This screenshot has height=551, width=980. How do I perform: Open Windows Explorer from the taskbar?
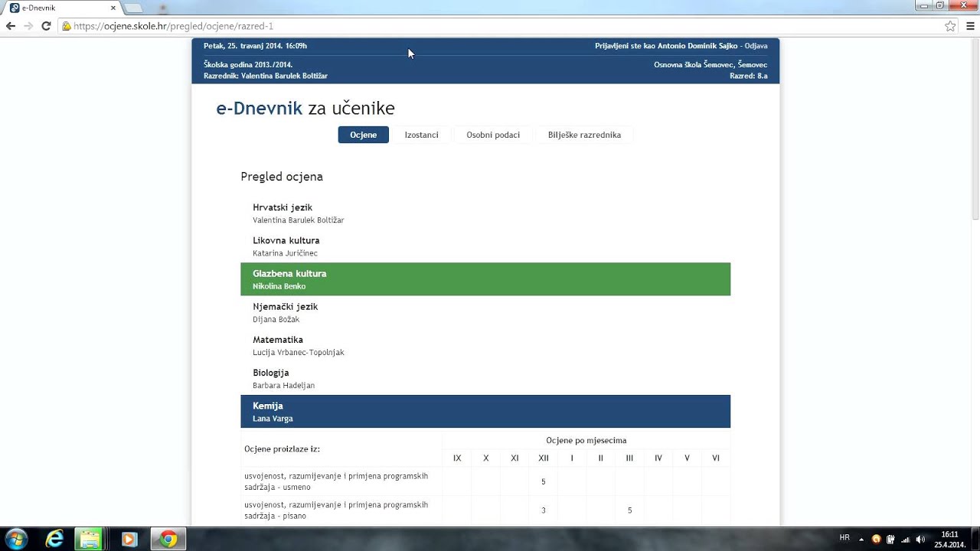(x=90, y=540)
